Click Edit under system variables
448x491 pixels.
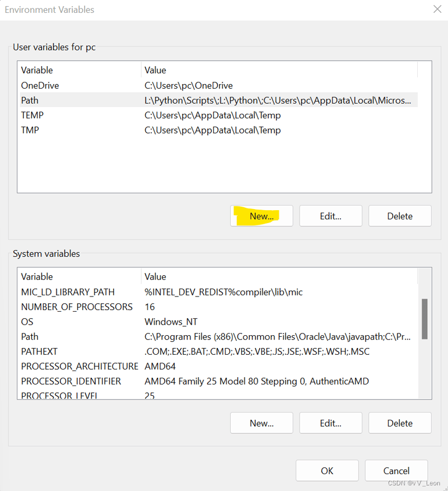[x=331, y=423]
